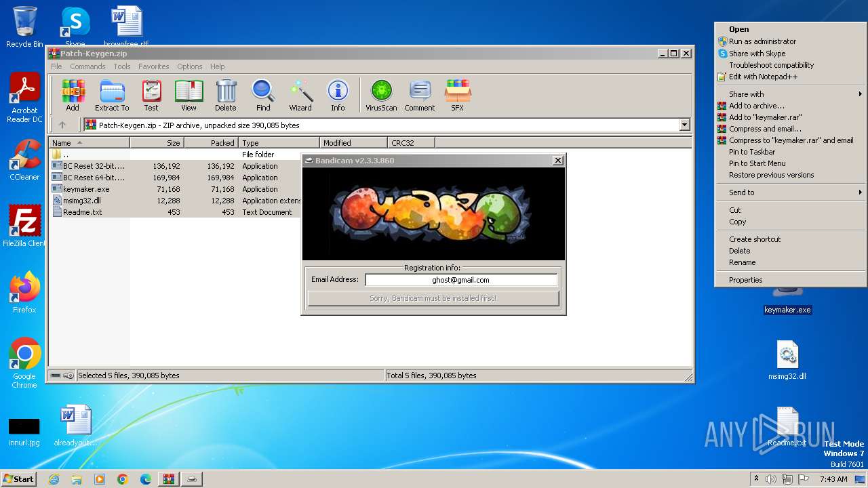868x488 pixels.
Task: Sort by the Size column header
Action: pyautogui.click(x=157, y=142)
